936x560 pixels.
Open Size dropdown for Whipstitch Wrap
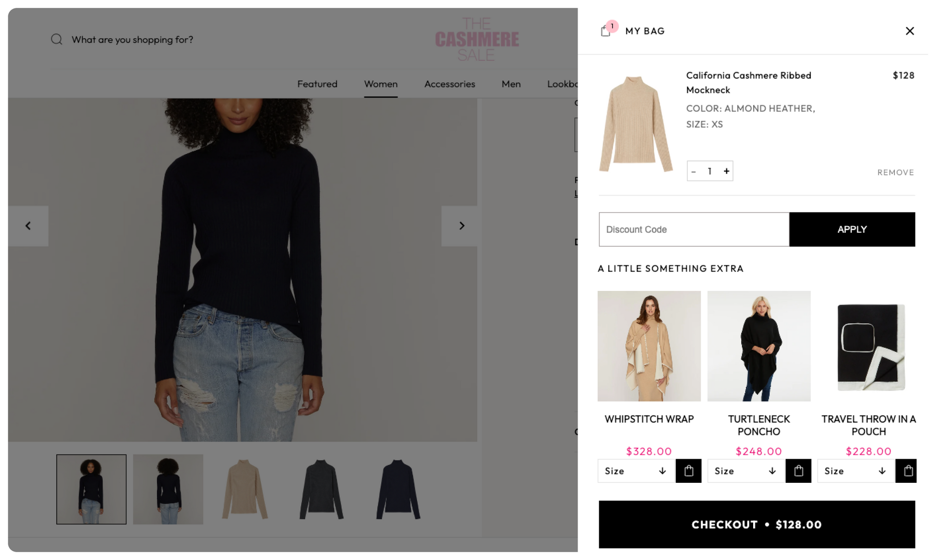coord(636,471)
